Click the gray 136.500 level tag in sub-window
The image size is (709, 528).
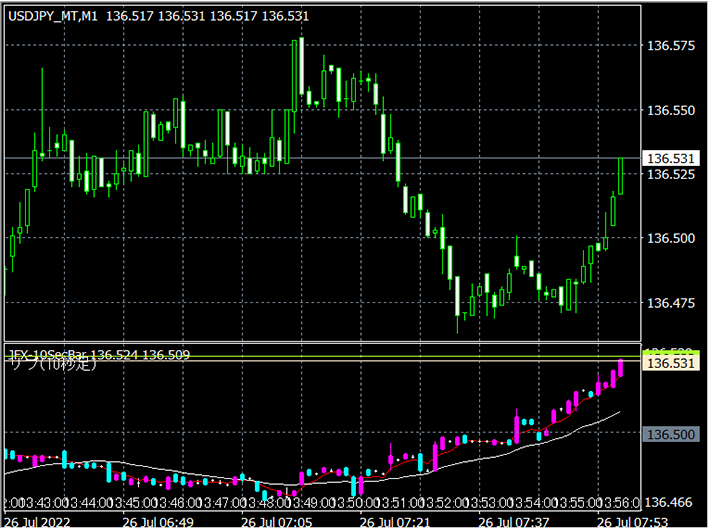click(x=671, y=434)
